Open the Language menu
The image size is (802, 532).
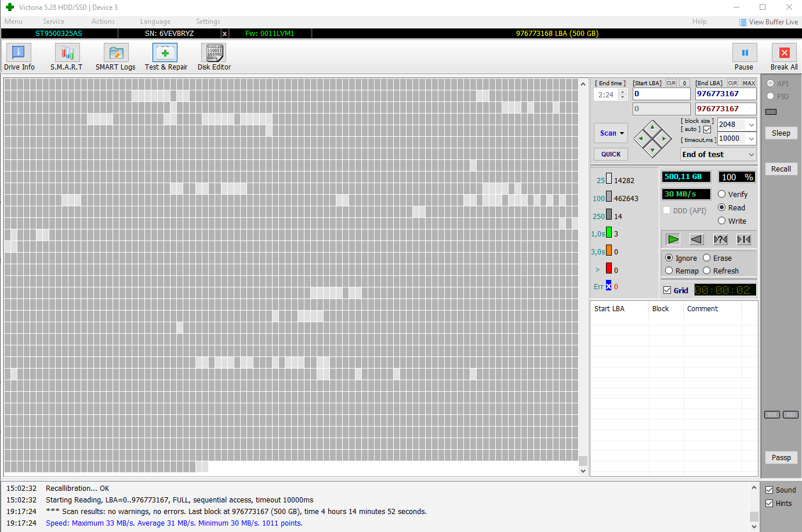pos(155,21)
